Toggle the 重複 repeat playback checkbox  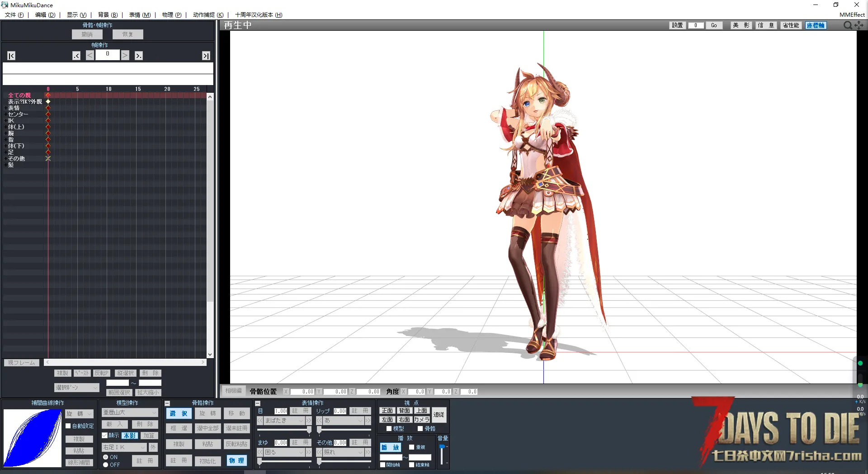pos(411,447)
